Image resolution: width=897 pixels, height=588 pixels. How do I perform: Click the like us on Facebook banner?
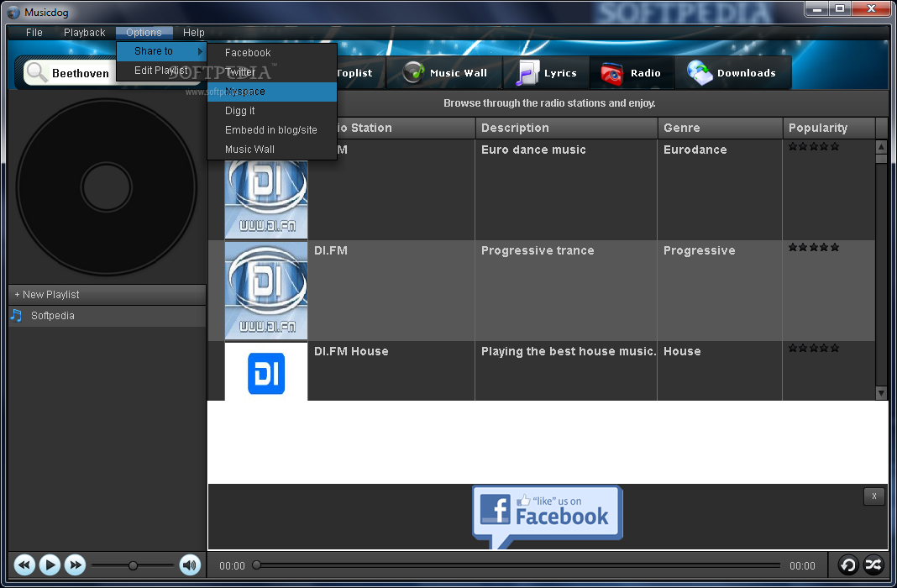[x=548, y=517]
